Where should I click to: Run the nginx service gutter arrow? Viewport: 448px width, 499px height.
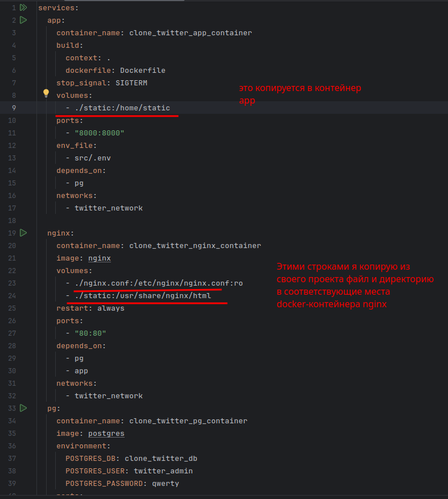[x=23, y=233]
